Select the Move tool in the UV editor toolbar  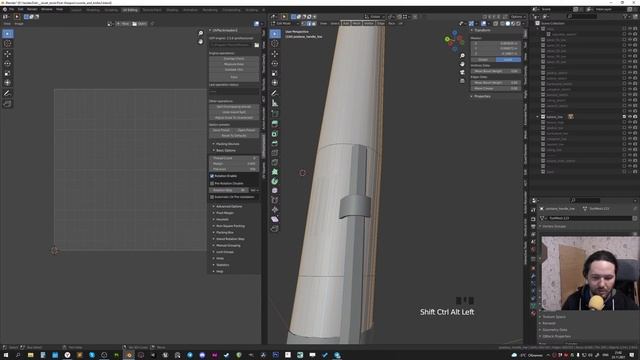[x=7, y=53]
